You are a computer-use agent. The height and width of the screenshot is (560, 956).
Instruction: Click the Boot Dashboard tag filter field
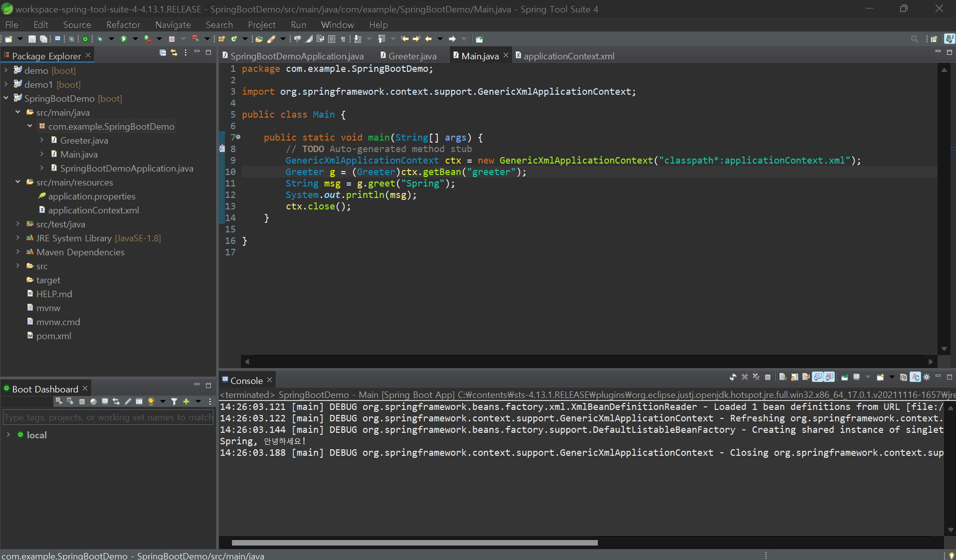pyautogui.click(x=108, y=417)
